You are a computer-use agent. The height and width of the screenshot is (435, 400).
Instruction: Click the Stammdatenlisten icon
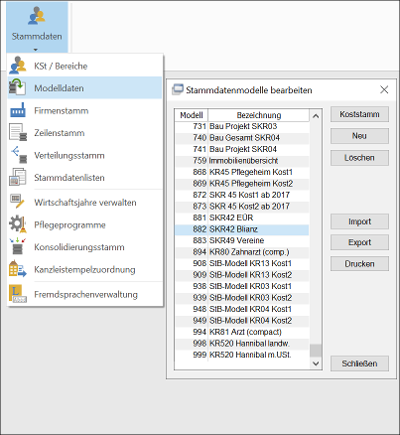coord(17,177)
